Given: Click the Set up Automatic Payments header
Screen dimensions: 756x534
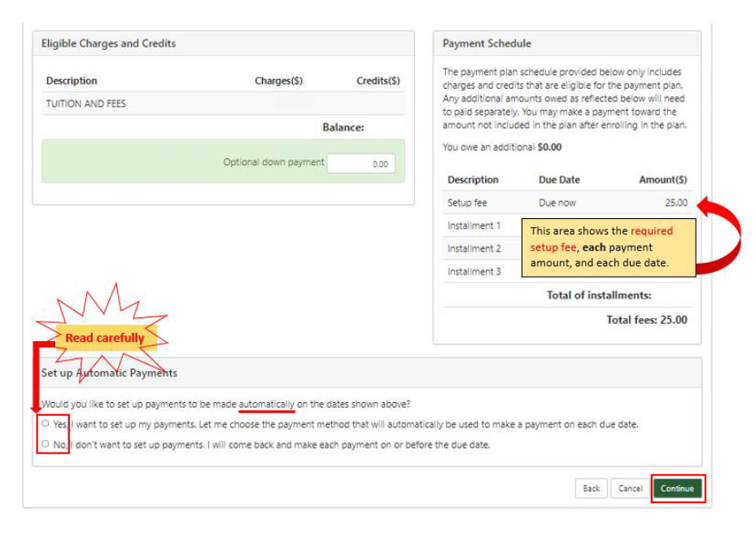Looking at the screenshot, I should [x=110, y=372].
